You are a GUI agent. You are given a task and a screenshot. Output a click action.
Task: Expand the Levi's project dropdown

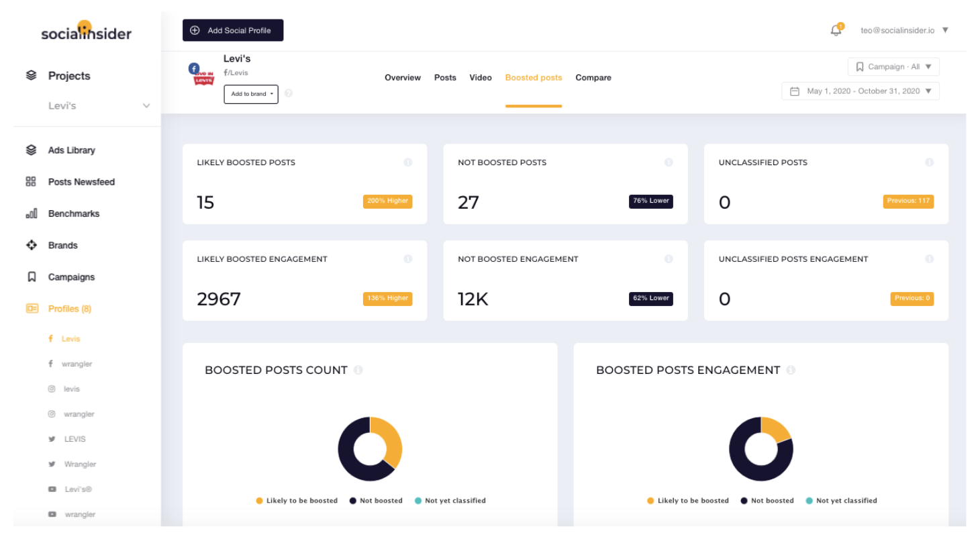pos(99,106)
